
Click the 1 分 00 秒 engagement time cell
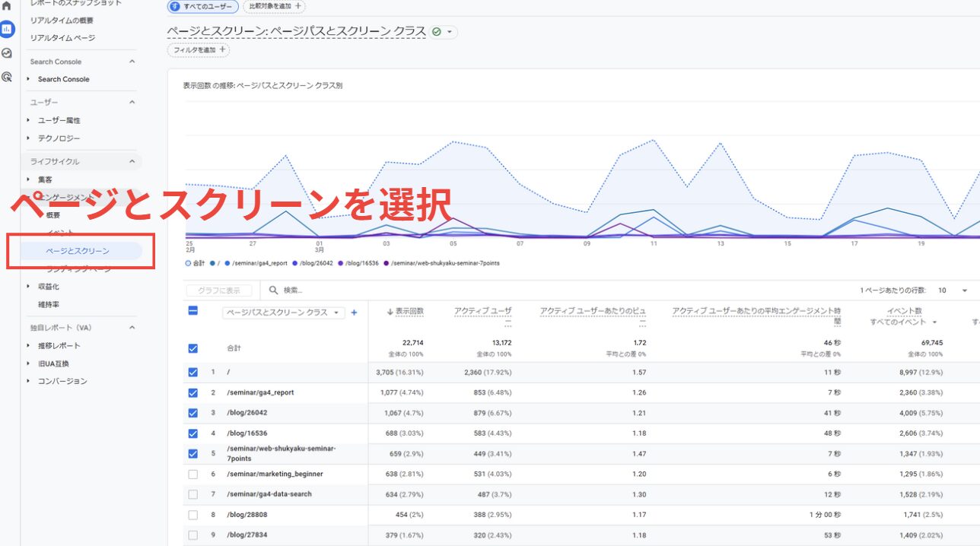824,515
